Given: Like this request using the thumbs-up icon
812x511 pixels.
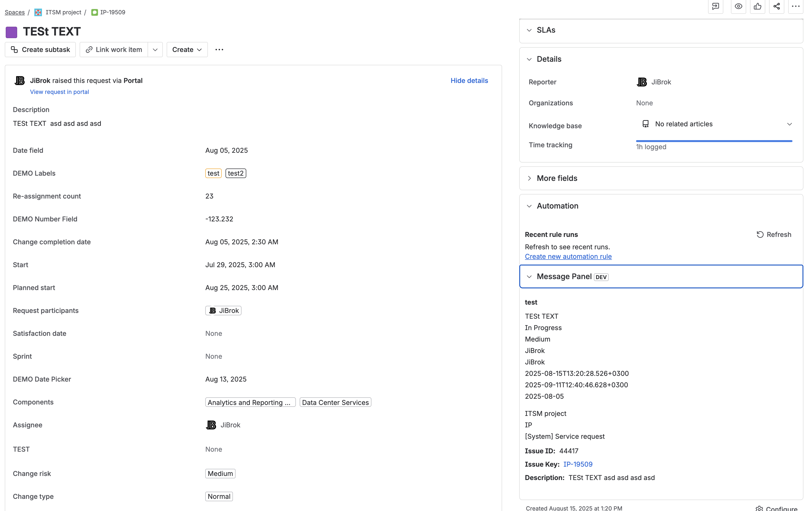Looking at the screenshot, I should pos(758,6).
